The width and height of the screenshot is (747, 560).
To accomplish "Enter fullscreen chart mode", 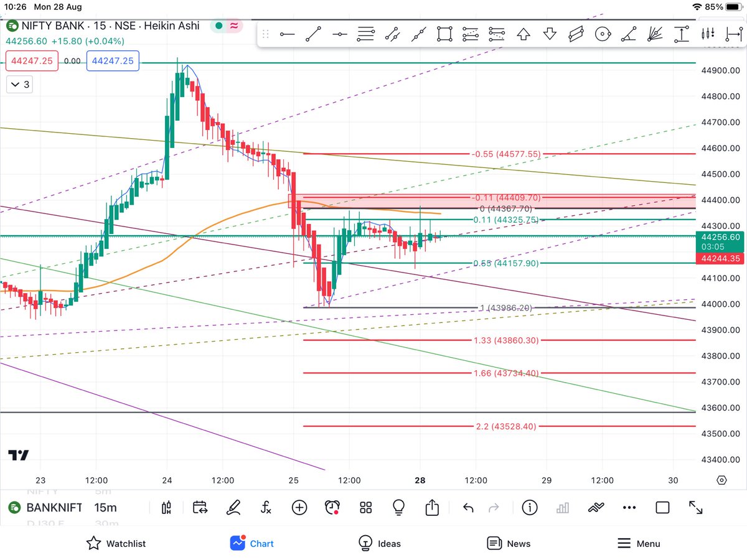I will pos(696,508).
